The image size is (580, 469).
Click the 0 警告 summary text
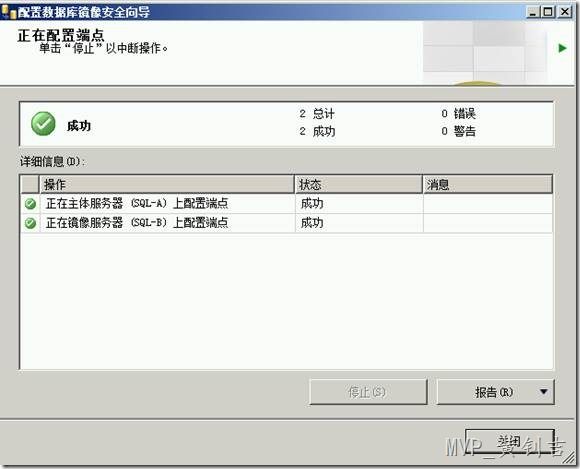click(x=458, y=131)
